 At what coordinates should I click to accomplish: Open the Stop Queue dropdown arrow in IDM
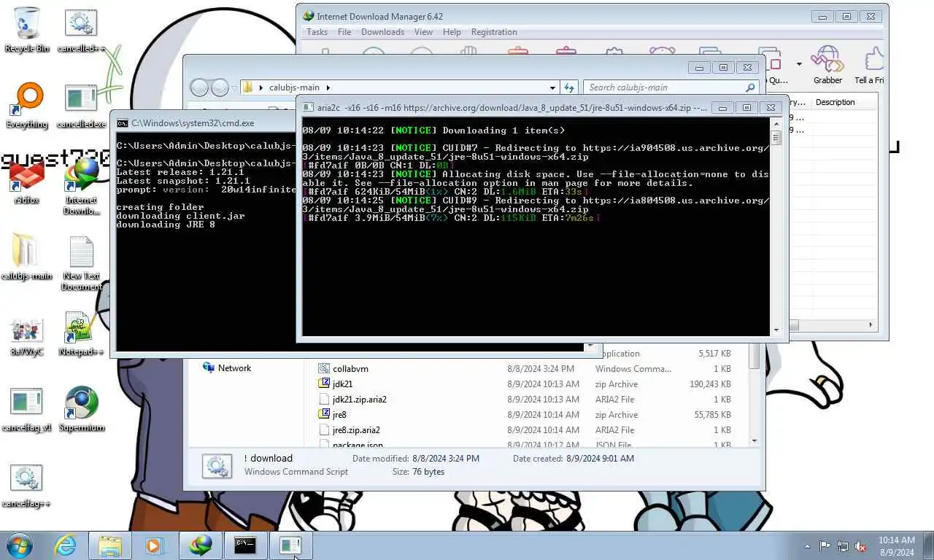pos(799,64)
